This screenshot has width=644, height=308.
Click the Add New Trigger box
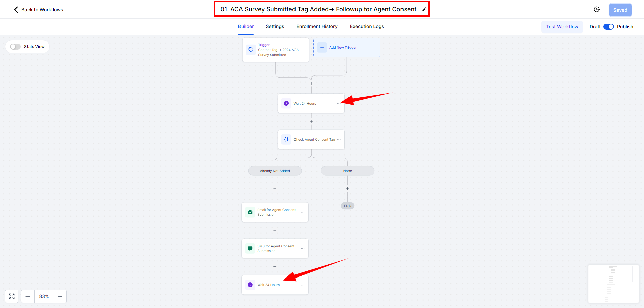(347, 47)
